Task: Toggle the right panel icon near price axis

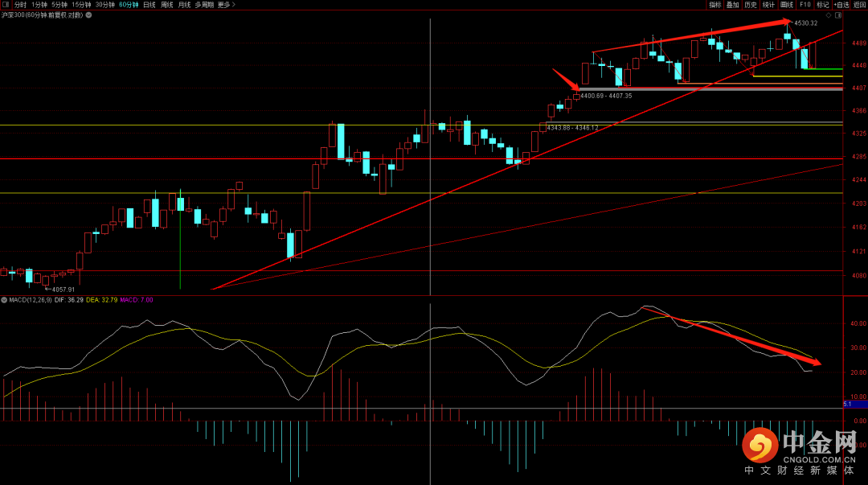Action: click(x=838, y=15)
